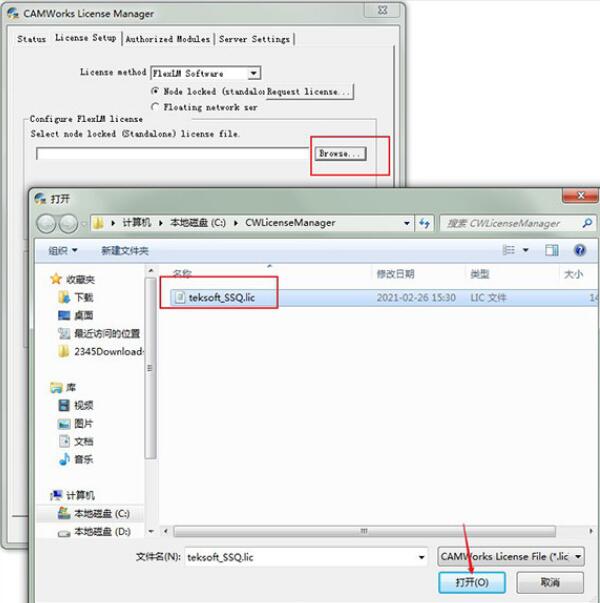Open the help question-mark icon

tap(580, 250)
